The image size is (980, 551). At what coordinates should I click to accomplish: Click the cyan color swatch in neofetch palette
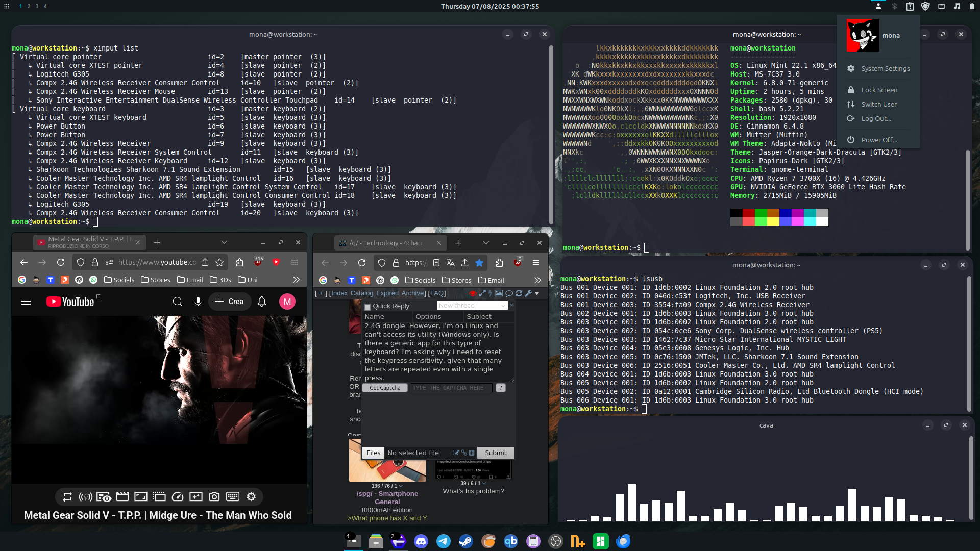[x=810, y=213]
